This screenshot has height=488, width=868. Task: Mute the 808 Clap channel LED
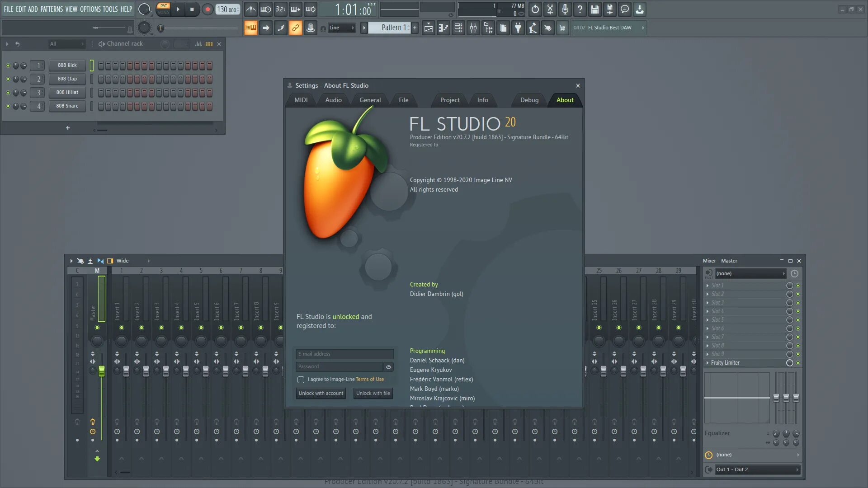pos(8,79)
